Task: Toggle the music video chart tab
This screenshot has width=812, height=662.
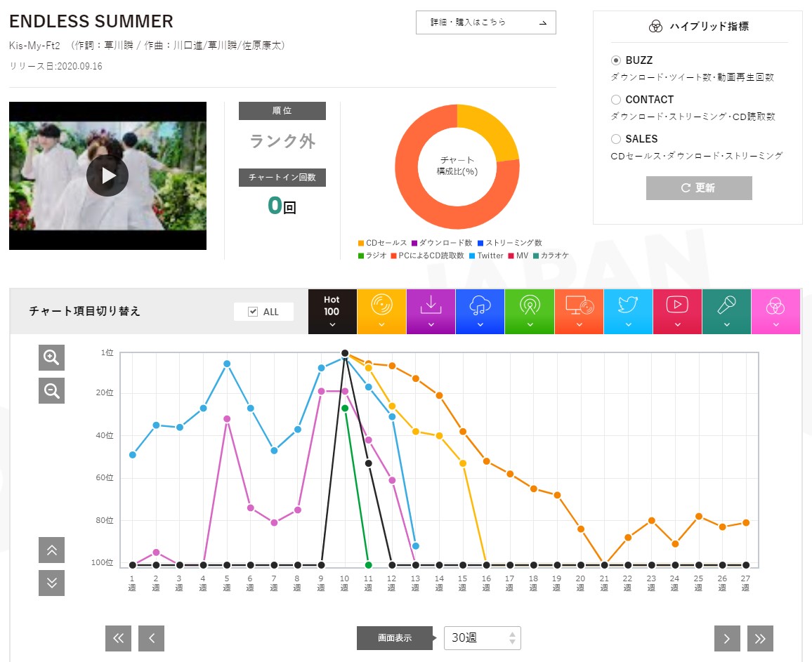Action: coord(677,312)
